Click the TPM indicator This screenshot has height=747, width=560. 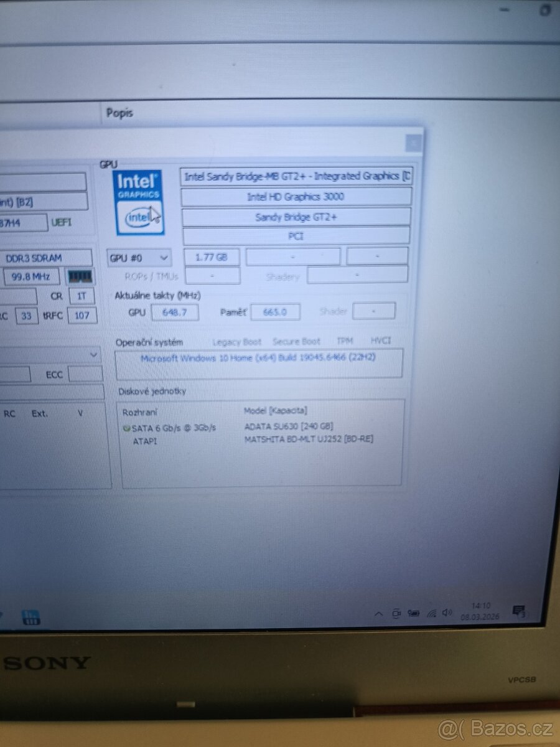[345, 341]
